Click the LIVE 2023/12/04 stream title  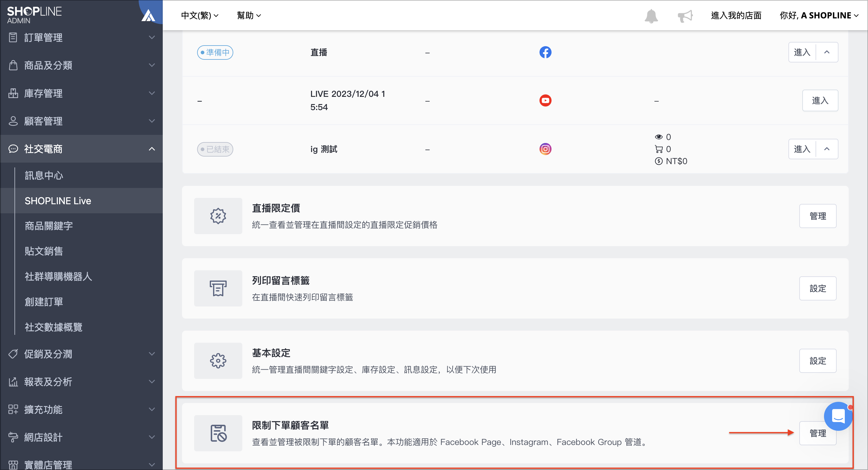coord(348,100)
